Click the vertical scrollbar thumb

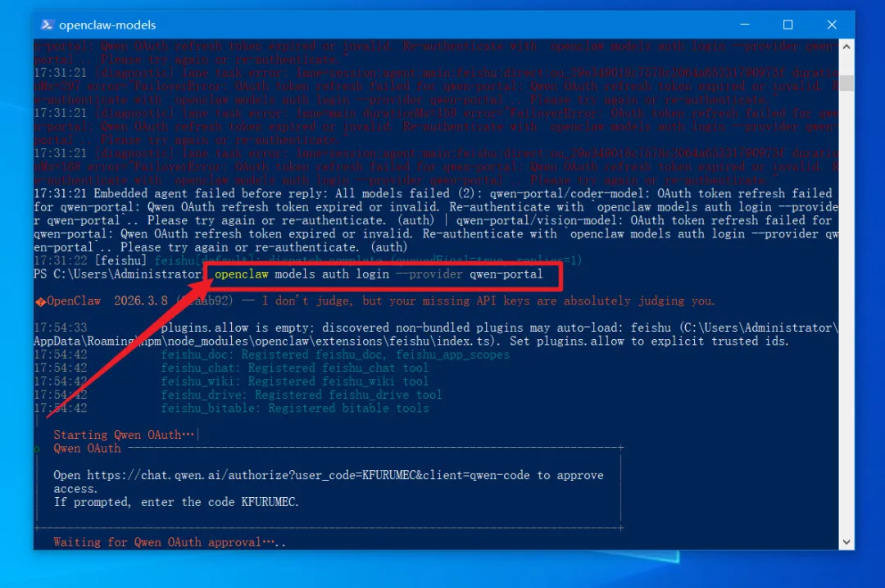(x=846, y=83)
